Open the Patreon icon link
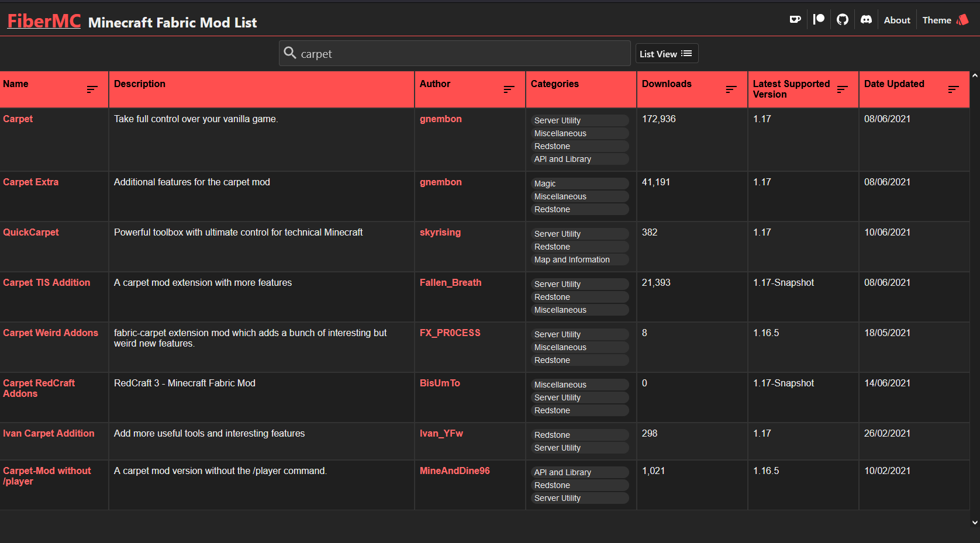Screen dimensions: 980x543 [x=819, y=19]
